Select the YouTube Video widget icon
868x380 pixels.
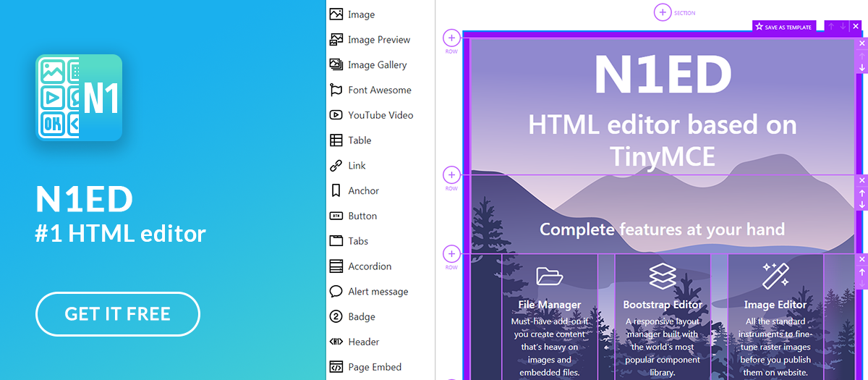click(x=336, y=115)
